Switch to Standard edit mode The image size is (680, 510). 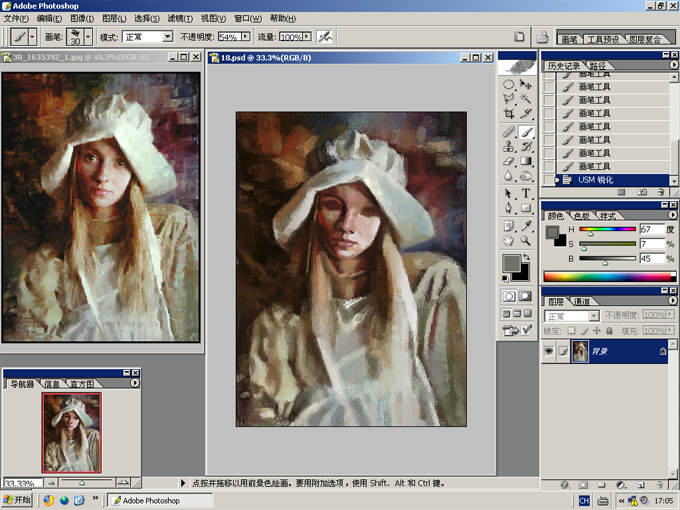pos(509,296)
